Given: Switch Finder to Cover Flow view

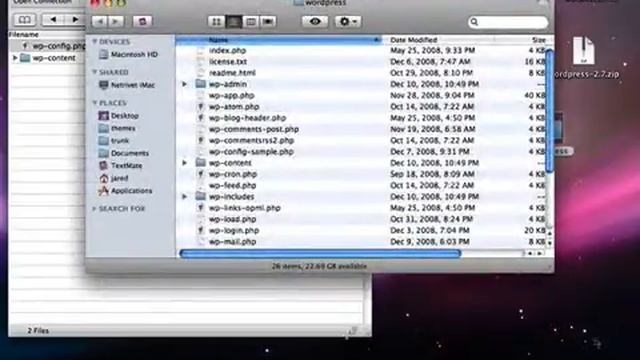Looking at the screenshot, I should 268,22.
